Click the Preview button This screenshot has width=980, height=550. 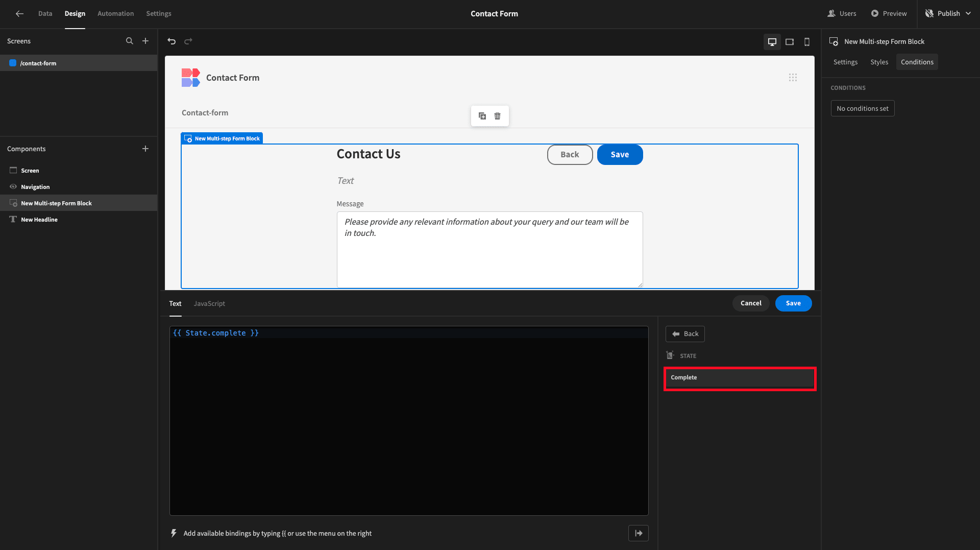pyautogui.click(x=889, y=14)
